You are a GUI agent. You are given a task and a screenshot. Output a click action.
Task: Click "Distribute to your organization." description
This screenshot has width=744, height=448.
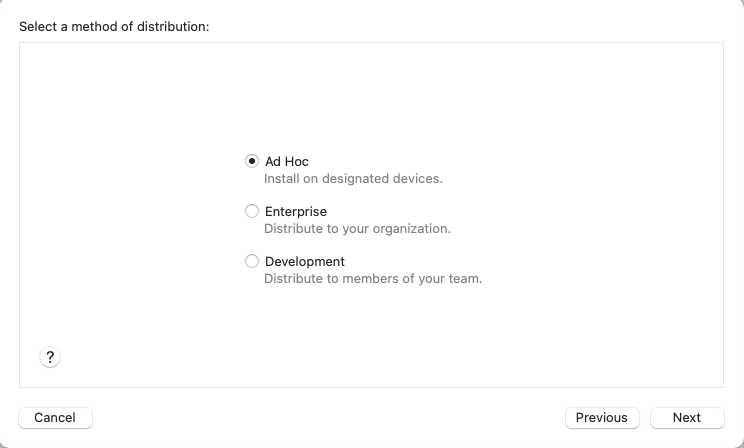[x=357, y=229]
